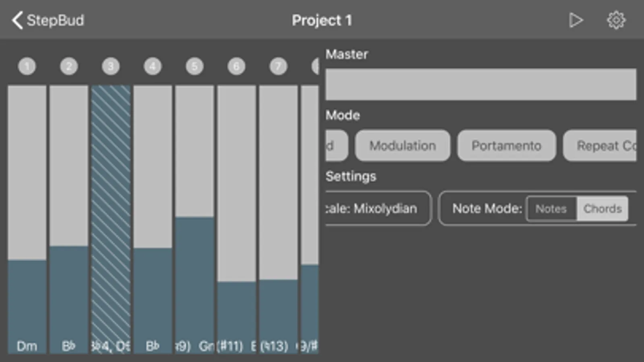Click the hatched third step column
The height and width of the screenshot is (362, 644).
[111, 219]
